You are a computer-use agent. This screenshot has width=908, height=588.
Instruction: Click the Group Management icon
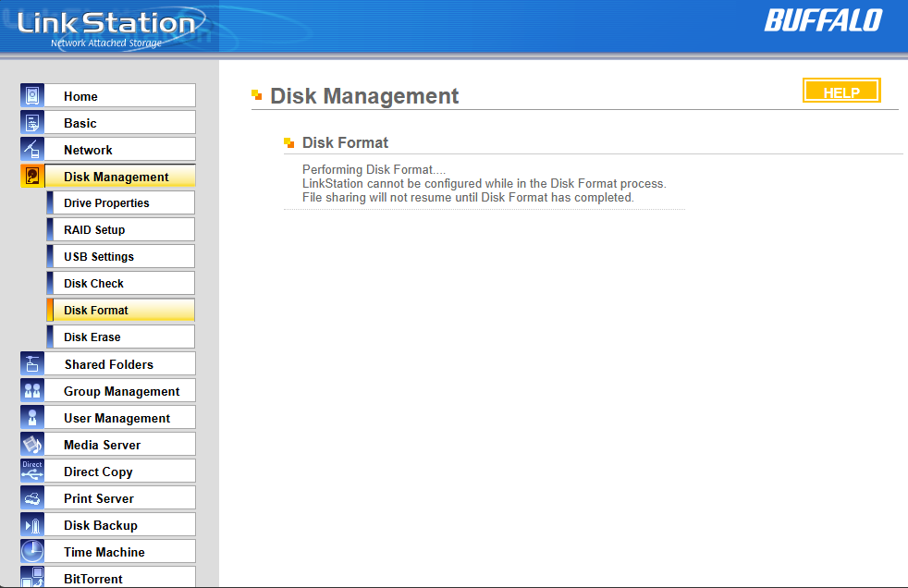pos(32,391)
